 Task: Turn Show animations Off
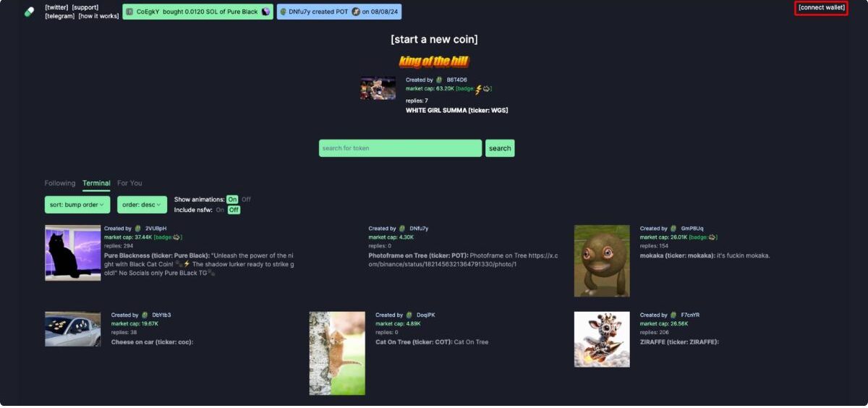tap(246, 200)
